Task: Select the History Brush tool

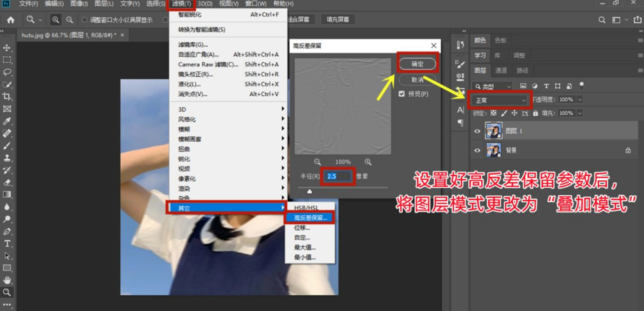Action: (x=7, y=170)
